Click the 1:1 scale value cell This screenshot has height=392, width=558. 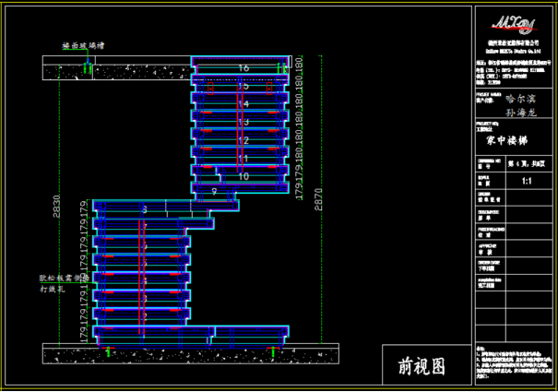[526, 183]
